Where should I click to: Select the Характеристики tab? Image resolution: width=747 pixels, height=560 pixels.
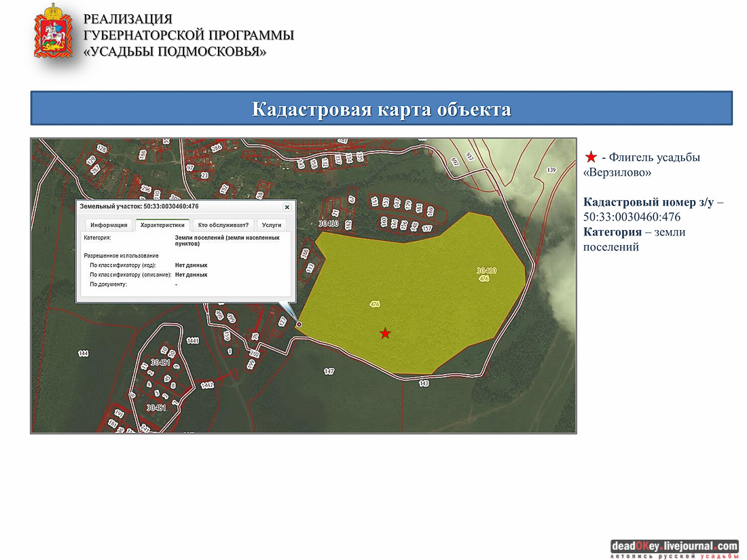[162, 225]
